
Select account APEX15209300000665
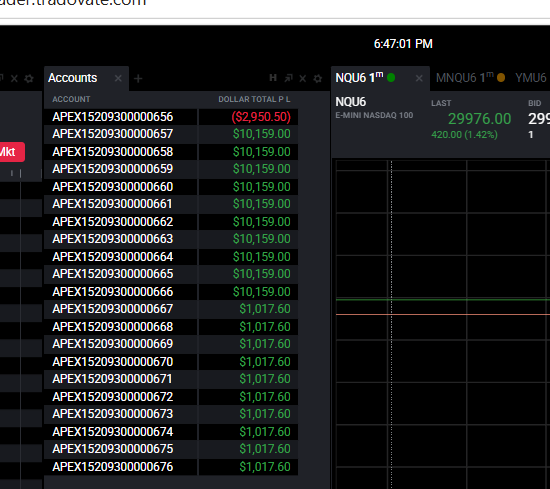pyautogui.click(x=113, y=274)
